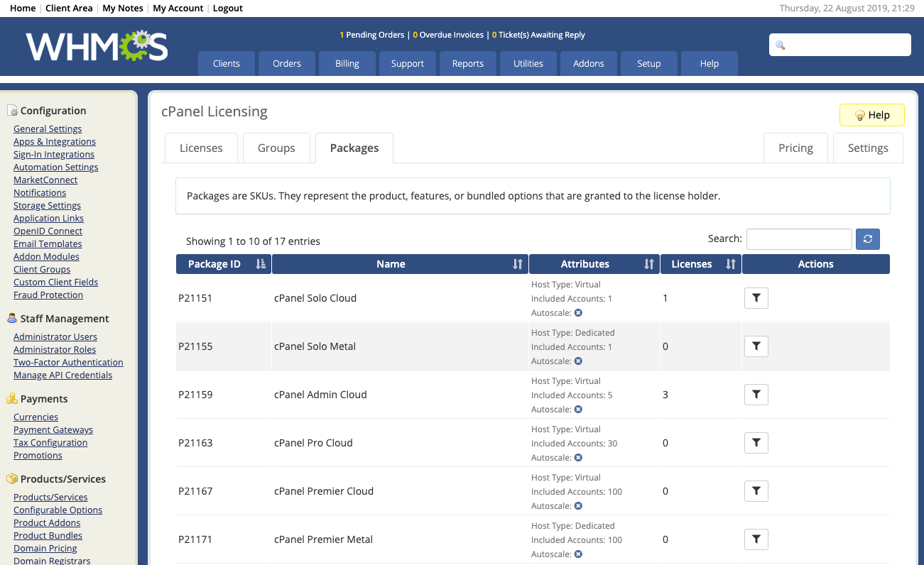The image size is (924, 565).
Task: Open Configurable Options in sidebar
Action: [x=58, y=510]
